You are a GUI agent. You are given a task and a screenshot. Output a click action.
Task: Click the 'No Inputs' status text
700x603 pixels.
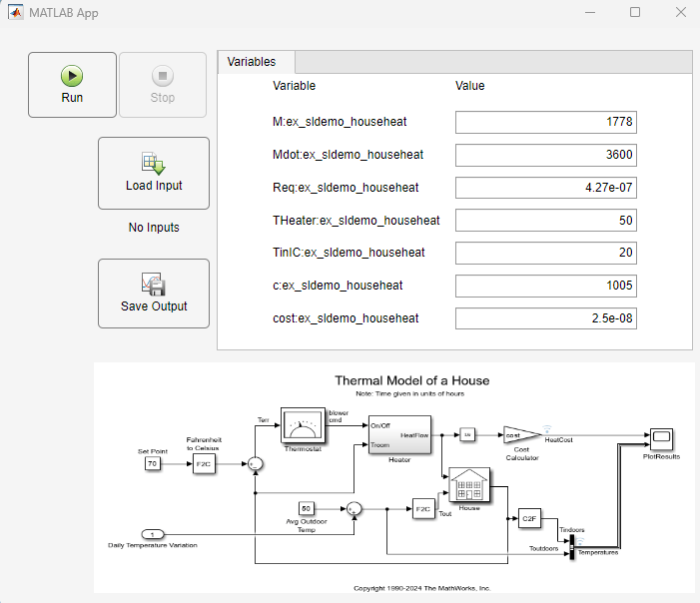point(154,228)
